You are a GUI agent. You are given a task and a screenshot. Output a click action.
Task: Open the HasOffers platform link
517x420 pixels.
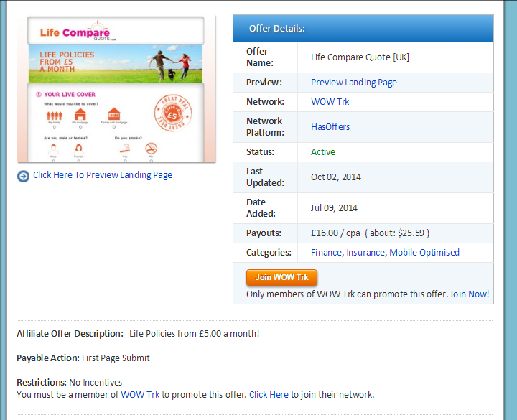(x=330, y=127)
